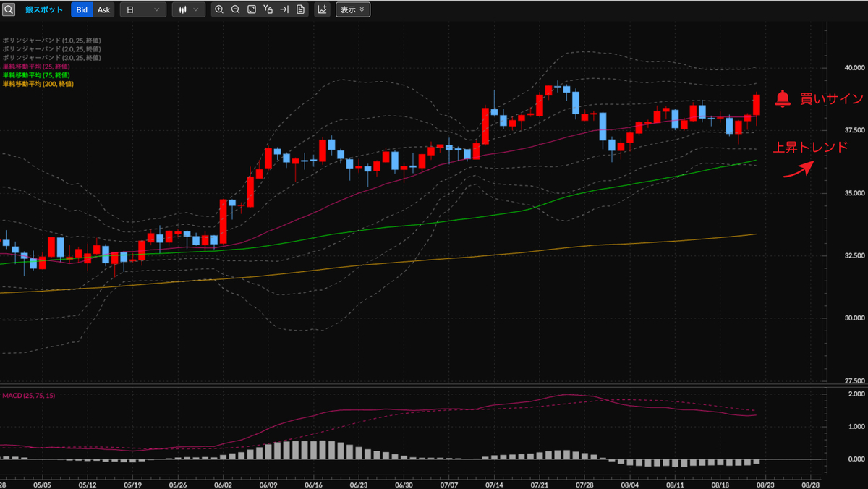Screen dimensions: 868x489
Task: Switch price to Bid
Action: (x=82, y=10)
